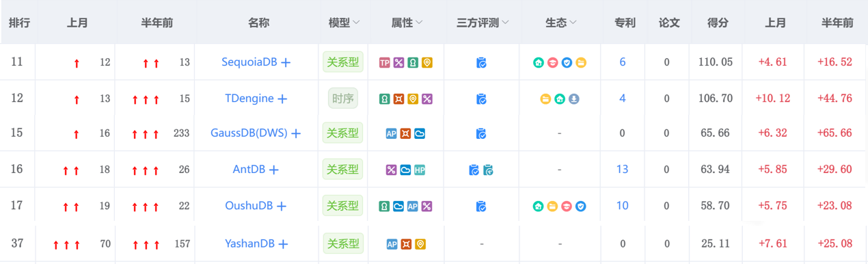This screenshot has height=264, width=868.
Task: Click the plus sign next to TDengine
Action: tap(282, 98)
